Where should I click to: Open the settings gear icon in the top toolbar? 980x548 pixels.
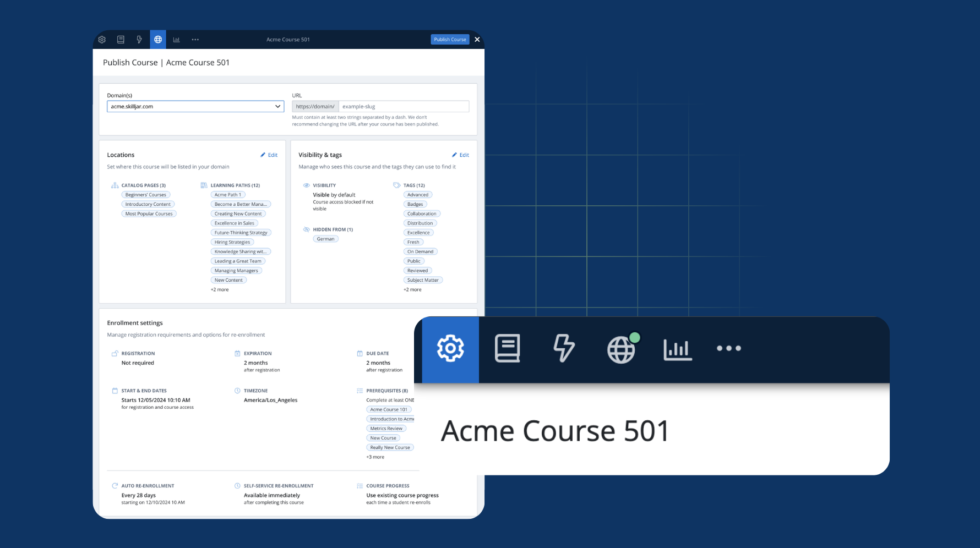(x=102, y=39)
